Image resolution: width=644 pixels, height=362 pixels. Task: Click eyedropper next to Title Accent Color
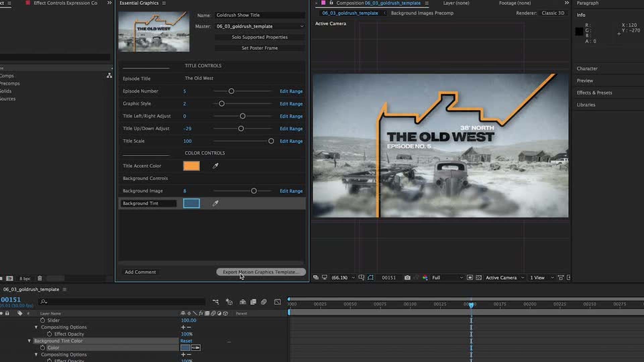click(x=215, y=166)
